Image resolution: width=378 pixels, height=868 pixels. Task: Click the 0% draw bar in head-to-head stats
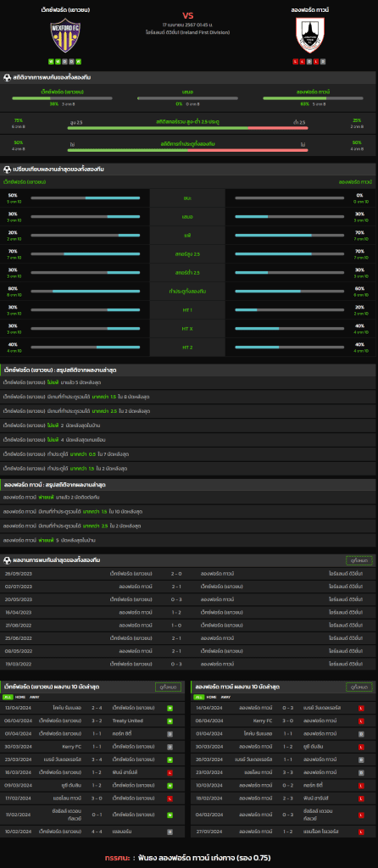(x=187, y=98)
